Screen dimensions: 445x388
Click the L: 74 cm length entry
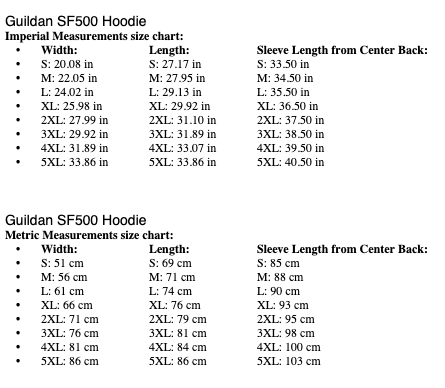[170, 291]
